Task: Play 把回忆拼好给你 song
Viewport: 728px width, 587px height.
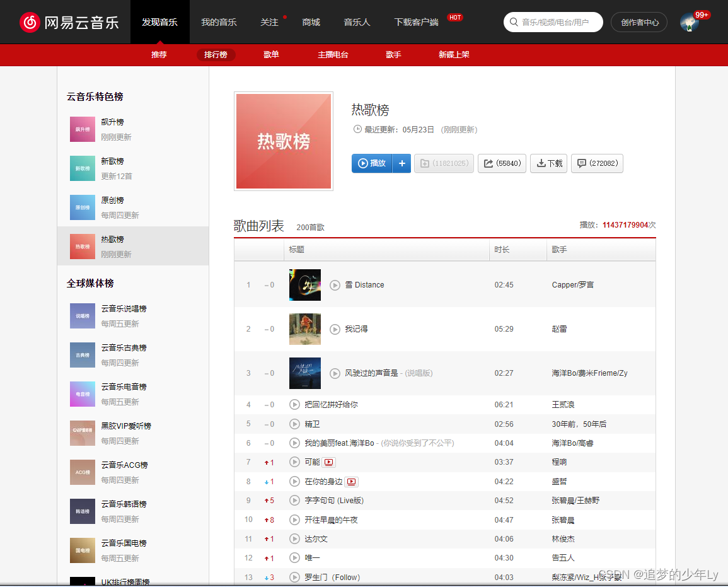Action: click(294, 405)
